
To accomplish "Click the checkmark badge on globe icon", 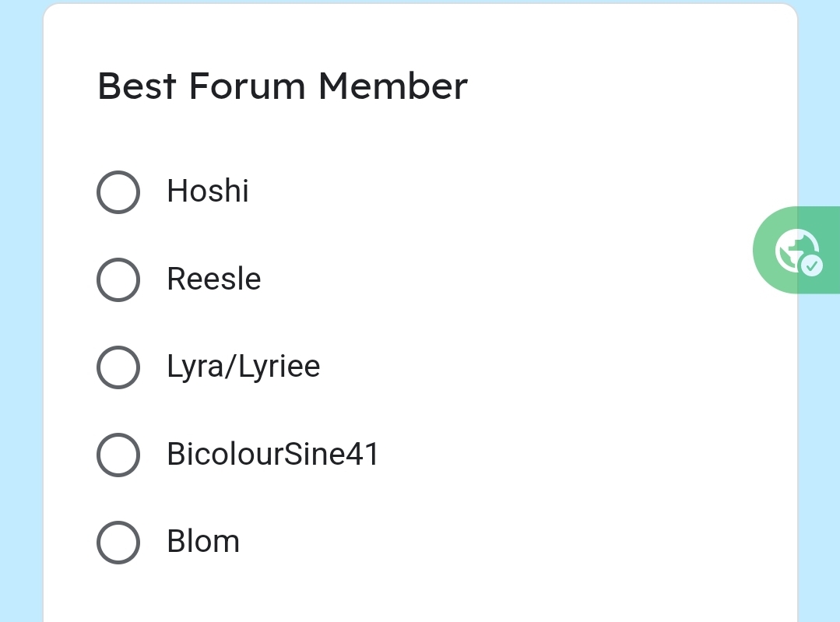I will tap(812, 265).
